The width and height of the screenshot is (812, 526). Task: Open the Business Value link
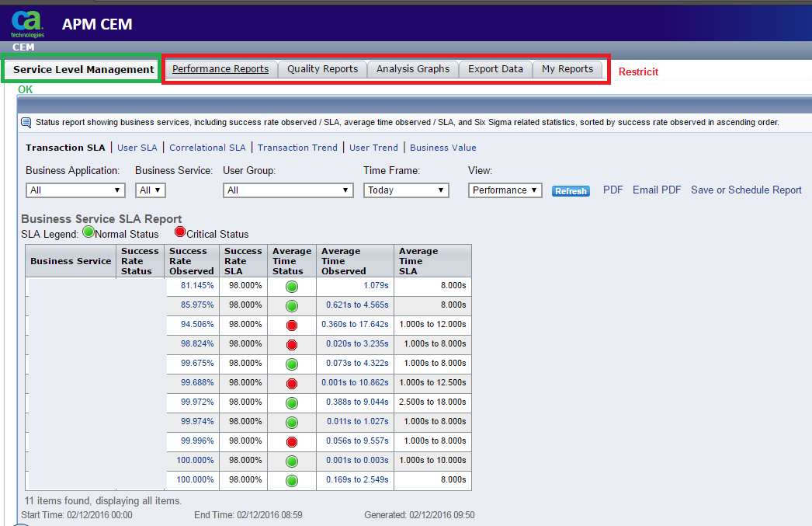442,148
